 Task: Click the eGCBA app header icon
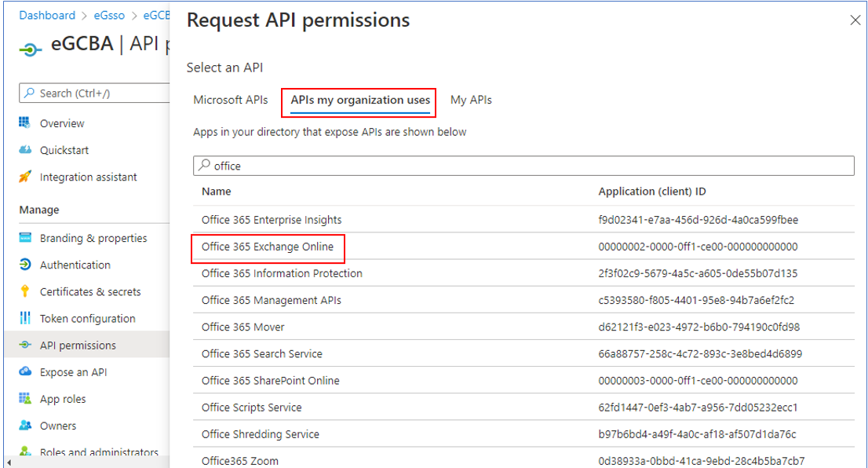[x=31, y=49]
